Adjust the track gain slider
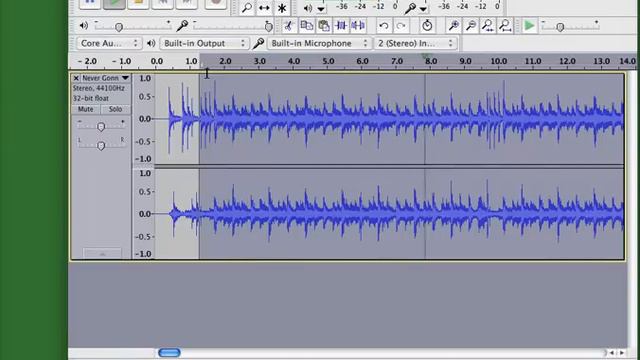 101,126
